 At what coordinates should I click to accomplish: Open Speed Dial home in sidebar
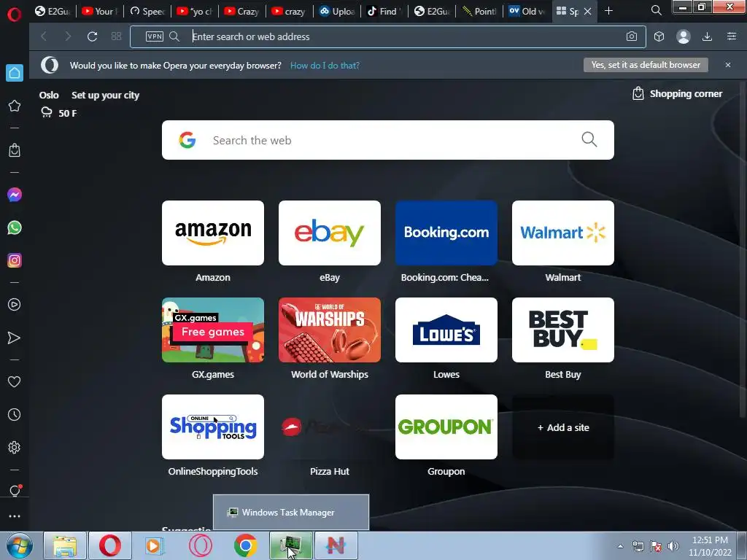tap(15, 73)
